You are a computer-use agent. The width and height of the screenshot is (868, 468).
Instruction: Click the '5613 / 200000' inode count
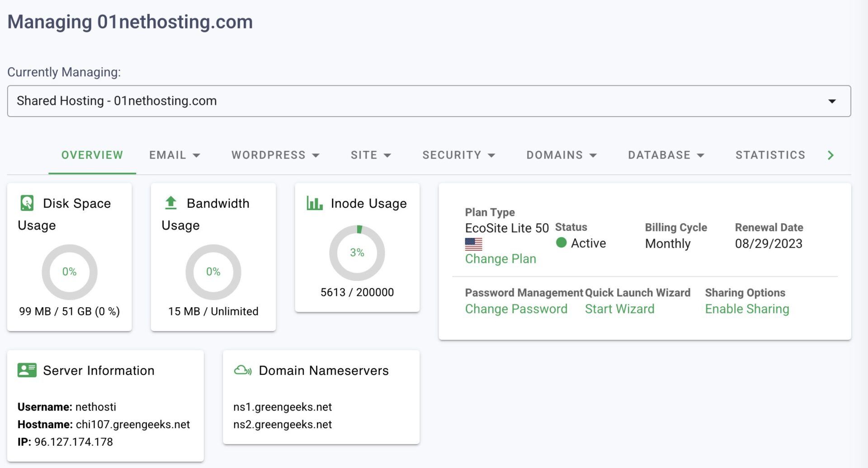pos(357,292)
